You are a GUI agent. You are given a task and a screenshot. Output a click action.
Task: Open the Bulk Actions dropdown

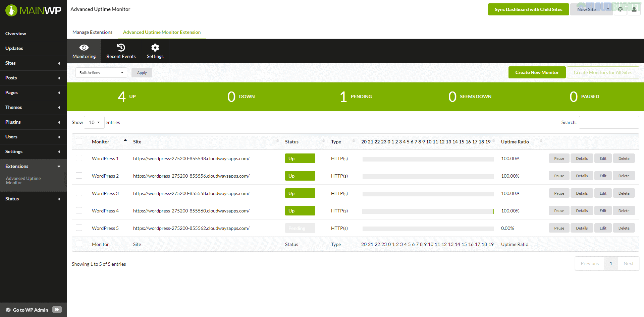tap(101, 72)
